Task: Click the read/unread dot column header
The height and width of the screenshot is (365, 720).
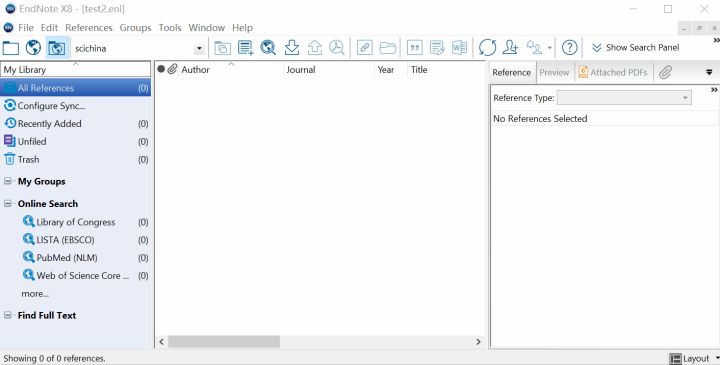Action: (161, 69)
